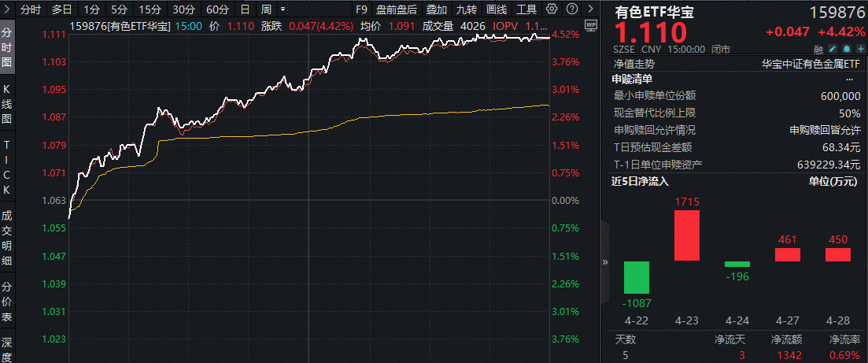Click the 4-23 red inflow bar
This screenshot has width=868, height=363.
point(687,235)
